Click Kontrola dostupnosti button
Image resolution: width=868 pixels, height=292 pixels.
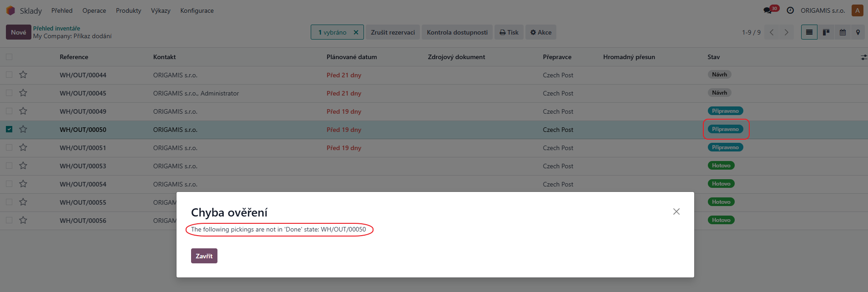pyautogui.click(x=457, y=32)
